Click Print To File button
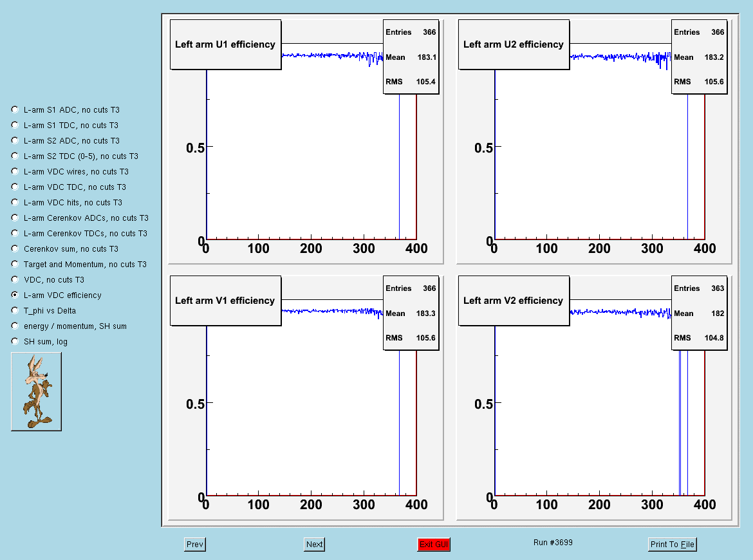Viewport: 753px width, 560px height. 673,544
